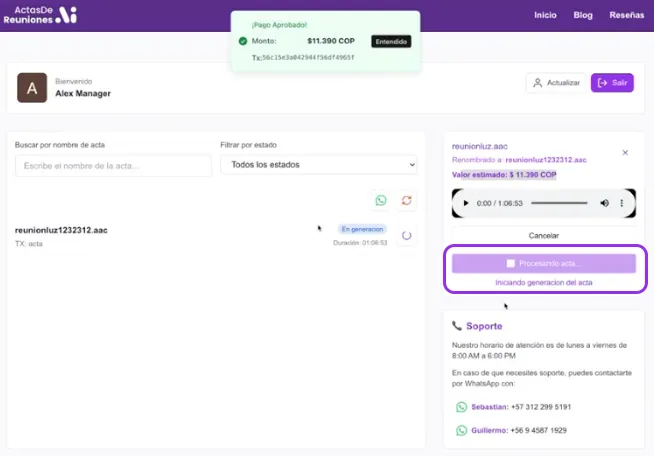The height and width of the screenshot is (456, 654).
Task: Mute the audio player volume
Action: coord(604,204)
